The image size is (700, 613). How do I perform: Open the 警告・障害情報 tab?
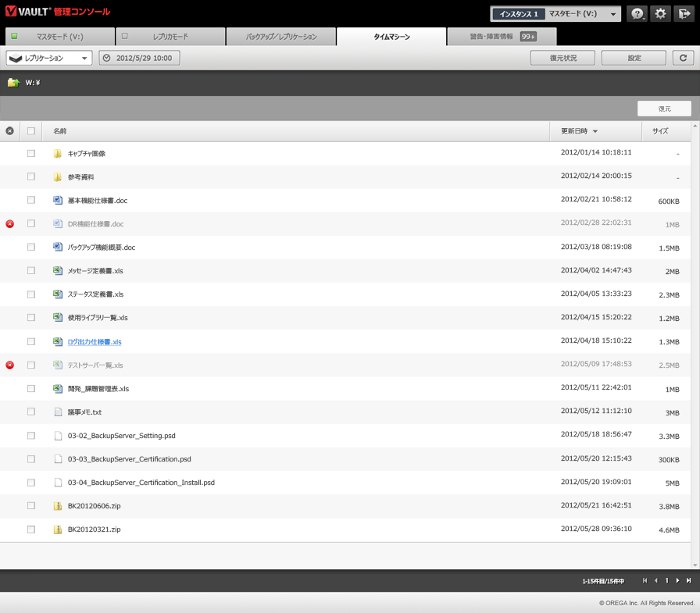click(502, 37)
